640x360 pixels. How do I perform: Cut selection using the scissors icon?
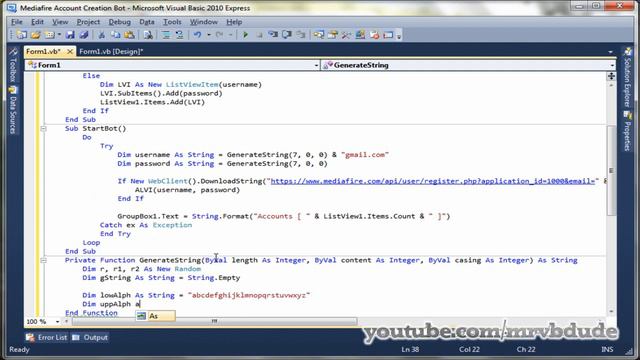[x=102, y=35]
